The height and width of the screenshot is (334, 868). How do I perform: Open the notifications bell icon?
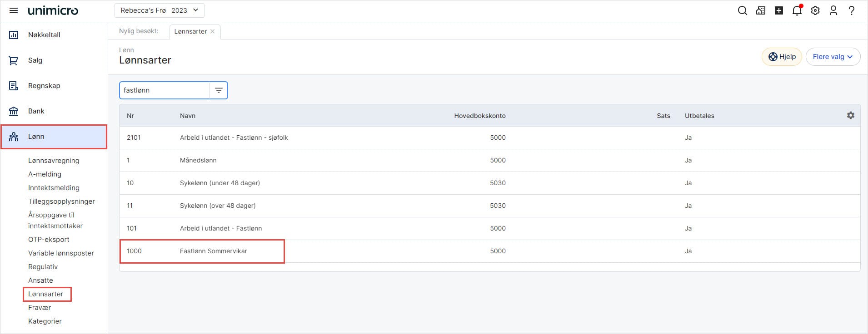[x=797, y=10]
